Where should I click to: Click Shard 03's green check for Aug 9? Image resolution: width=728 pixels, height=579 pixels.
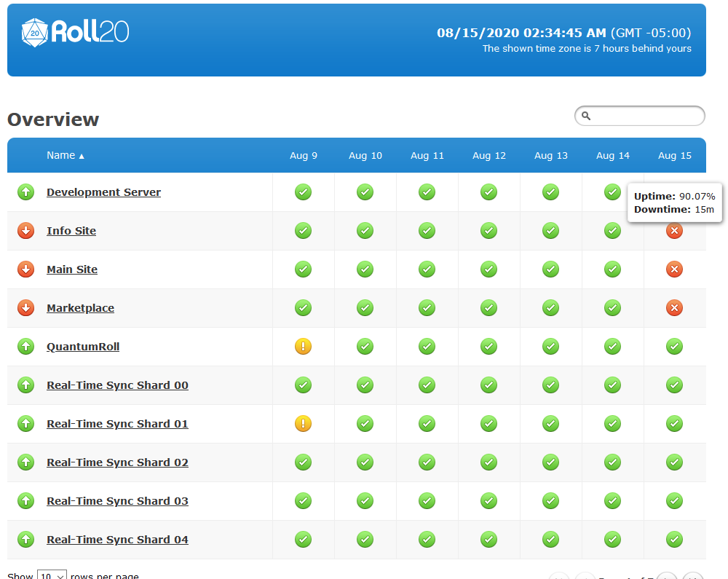coord(303,500)
